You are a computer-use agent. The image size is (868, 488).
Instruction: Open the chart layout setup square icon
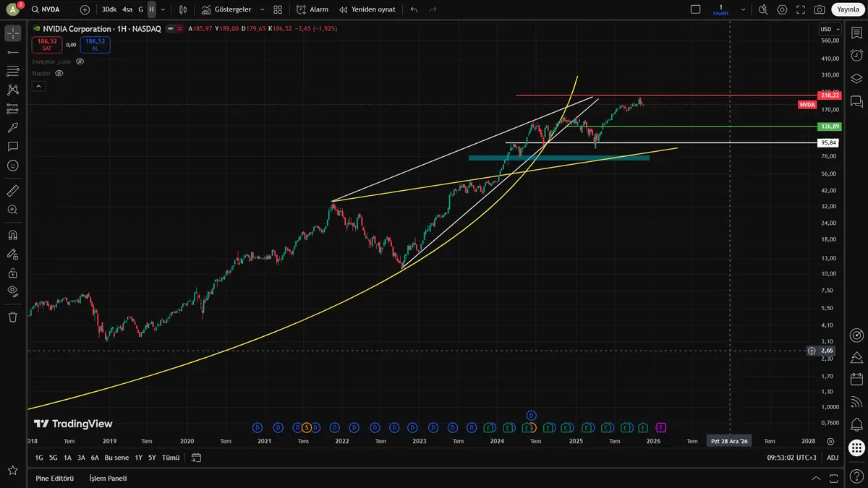point(696,9)
